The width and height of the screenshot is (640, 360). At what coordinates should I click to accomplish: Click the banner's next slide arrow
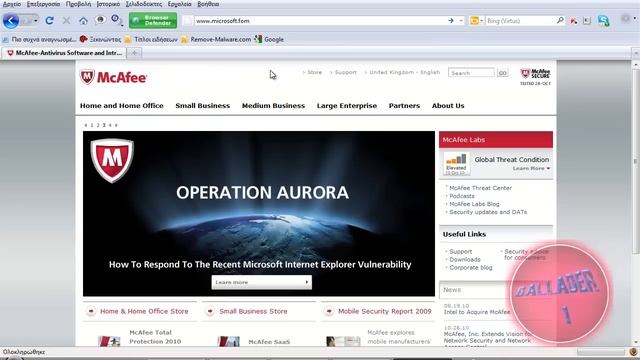pos(116,125)
